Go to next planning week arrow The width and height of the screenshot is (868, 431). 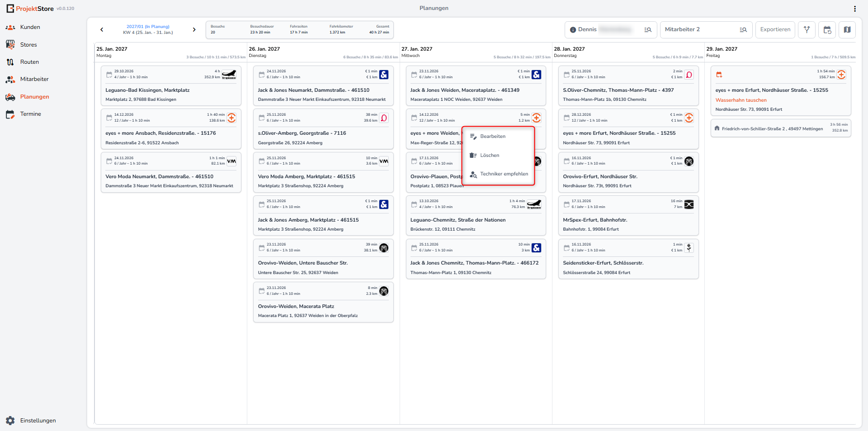point(194,30)
